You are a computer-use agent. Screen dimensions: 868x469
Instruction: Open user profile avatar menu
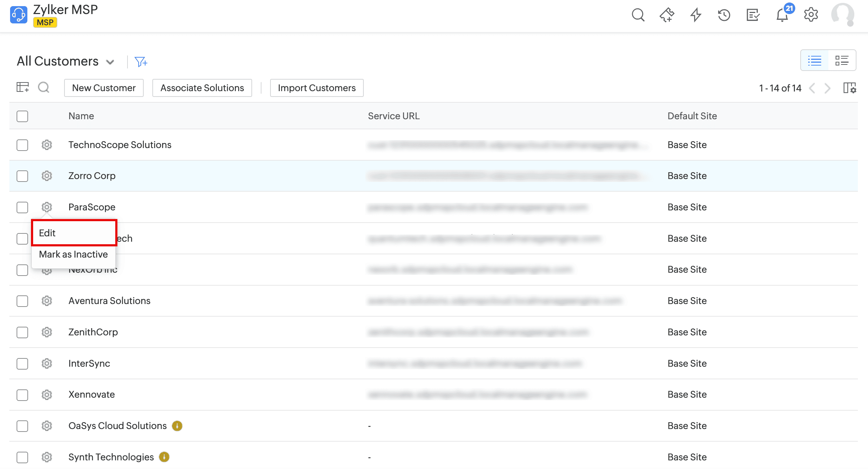click(x=842, y=15)
